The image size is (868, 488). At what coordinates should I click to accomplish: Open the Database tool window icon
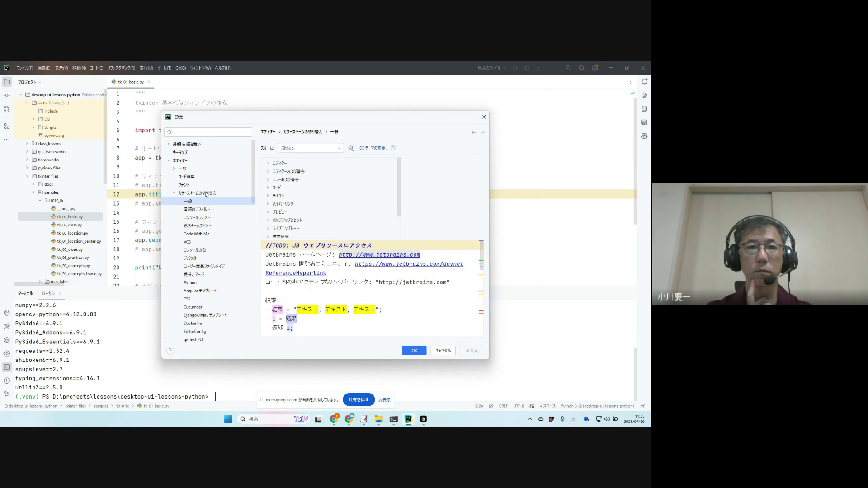coord(644,109)
